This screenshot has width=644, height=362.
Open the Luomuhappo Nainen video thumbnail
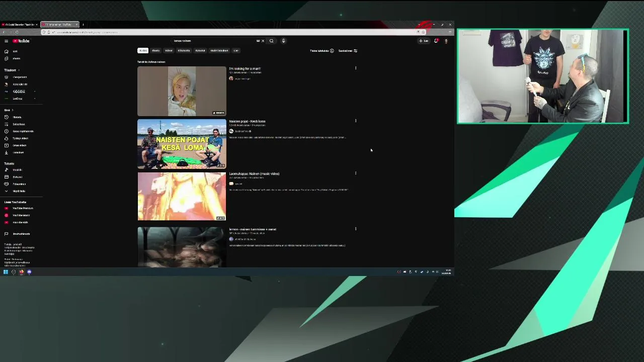182,197
